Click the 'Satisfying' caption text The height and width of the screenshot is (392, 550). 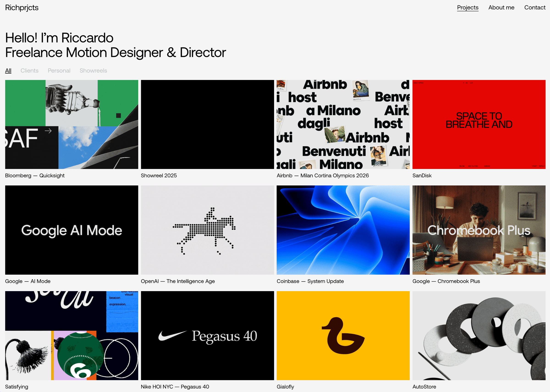click(17, 387)
